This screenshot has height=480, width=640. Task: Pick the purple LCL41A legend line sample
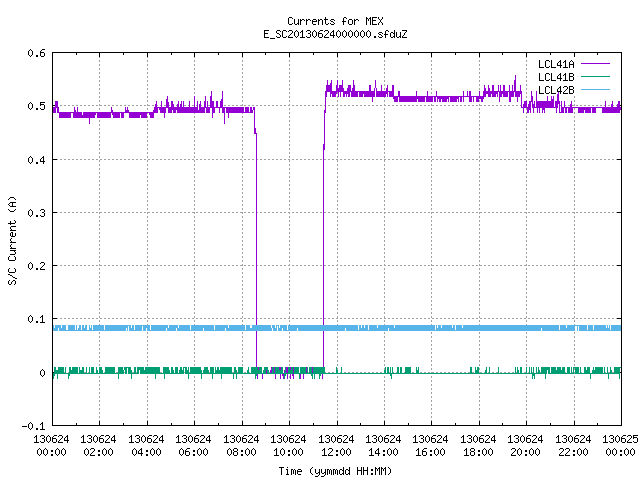(595, 64)
